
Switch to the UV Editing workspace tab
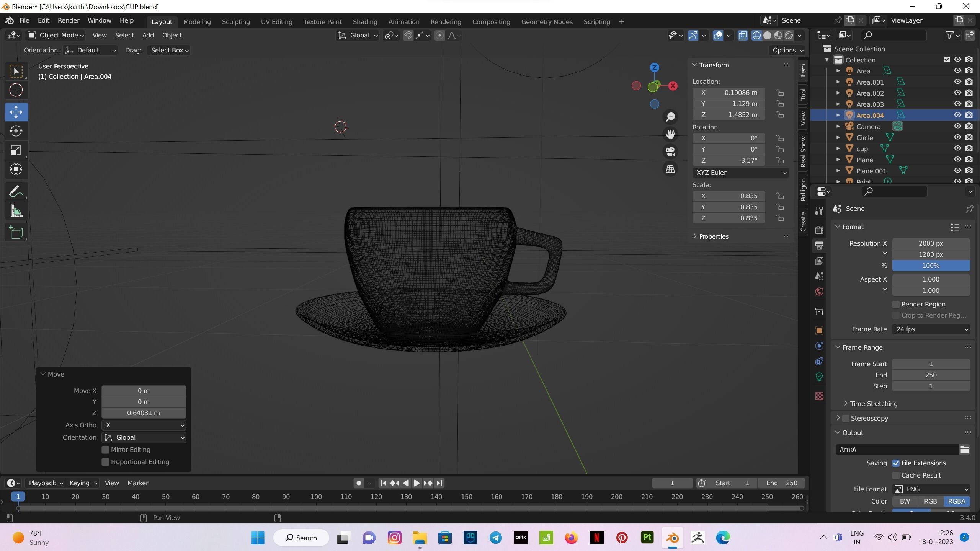coord(276,22)
